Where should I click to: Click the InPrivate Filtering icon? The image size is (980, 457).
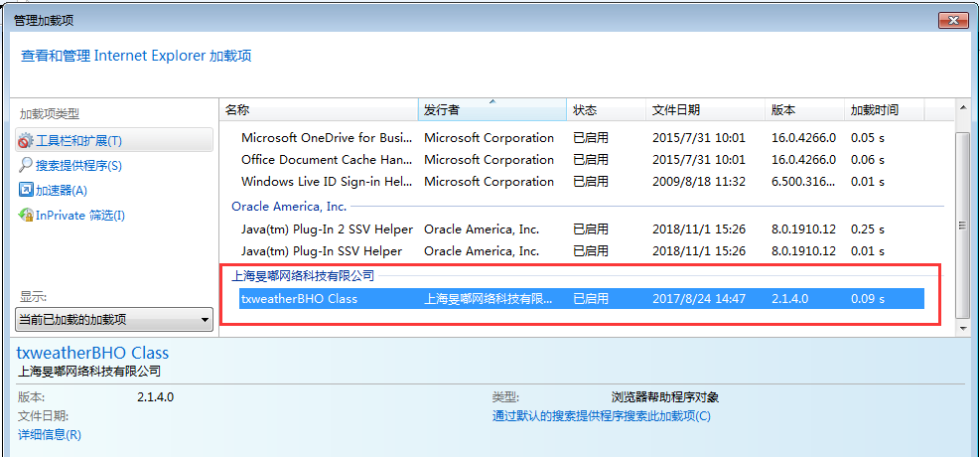coord(27,216)
